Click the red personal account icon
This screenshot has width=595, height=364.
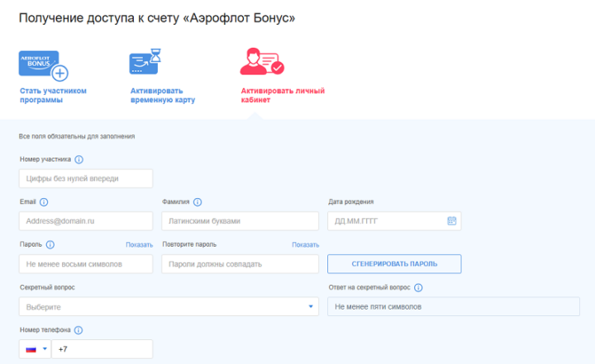pos(262,61)
